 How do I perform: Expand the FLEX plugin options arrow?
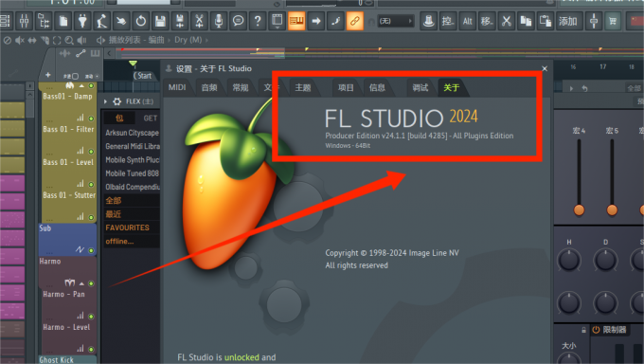click(x=105, y=101)
